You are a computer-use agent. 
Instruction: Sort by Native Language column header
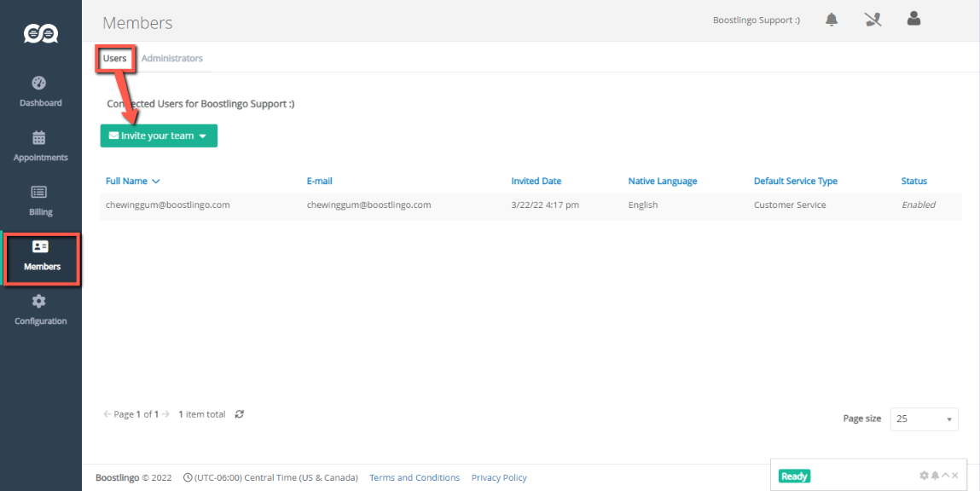663,182
